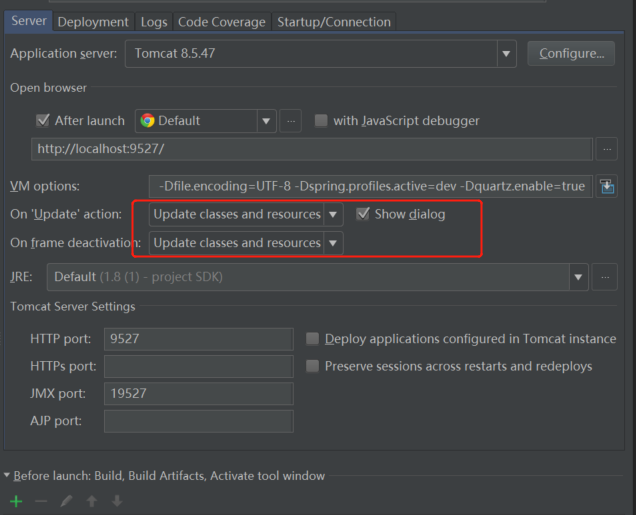This screenshot has width=636, height=515.
Task: Click the VM options text field
Action: pyautogui.click(x=371, y=186)
